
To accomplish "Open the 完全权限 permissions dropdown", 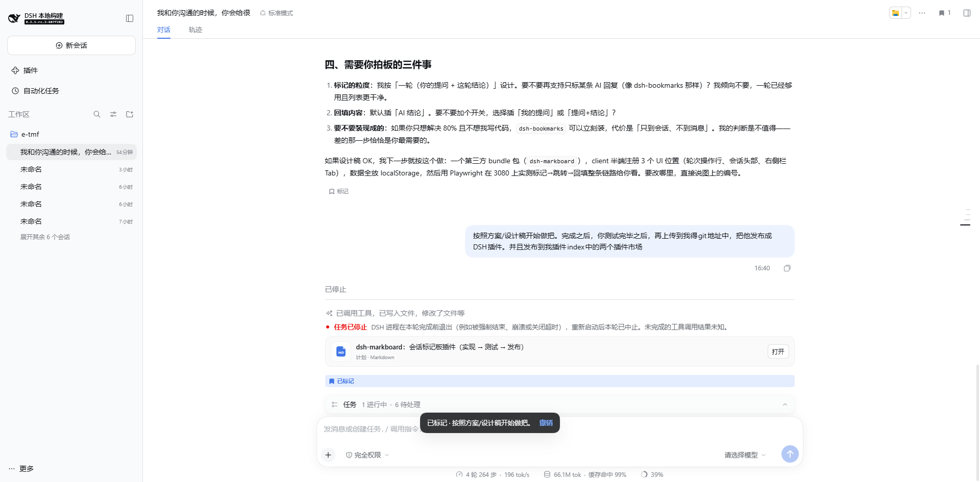I will [x=367, y=455].
